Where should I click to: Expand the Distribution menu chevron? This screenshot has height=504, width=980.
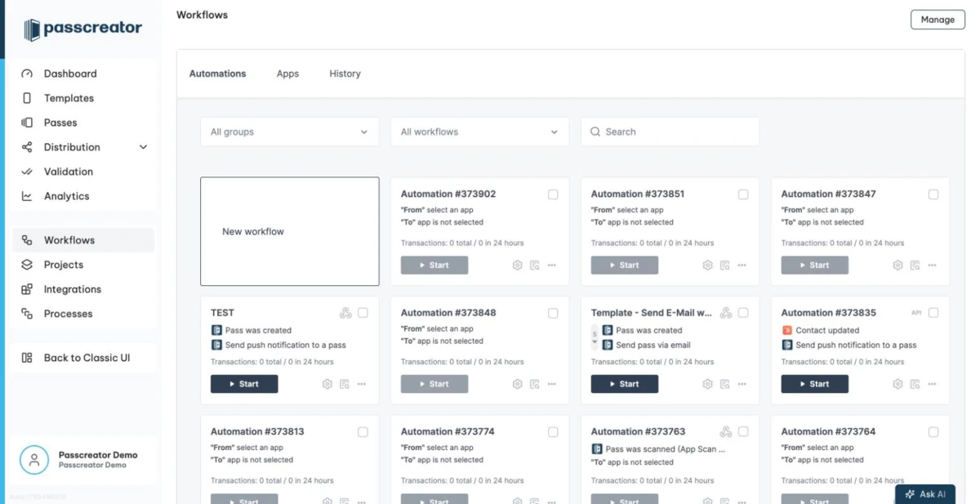144,147
